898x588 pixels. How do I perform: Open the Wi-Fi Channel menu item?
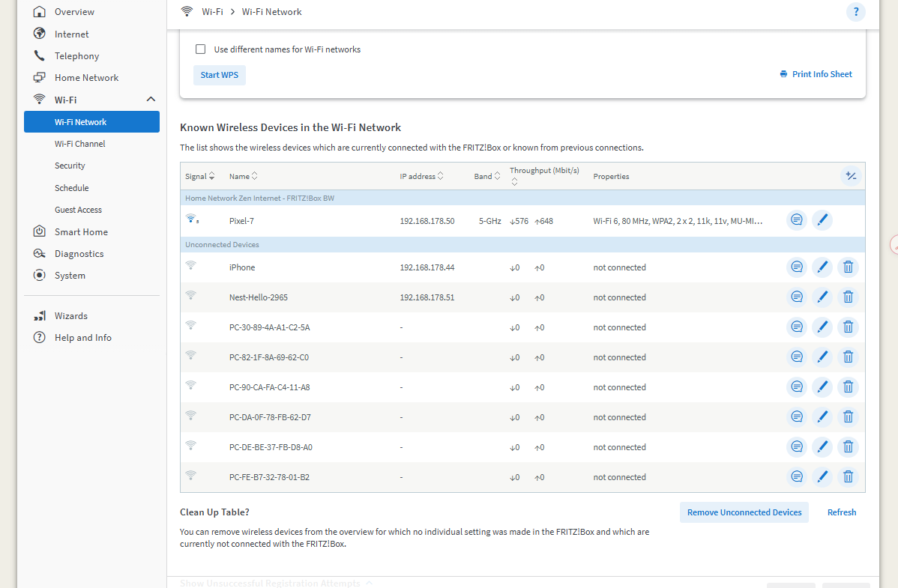[79, 144]
